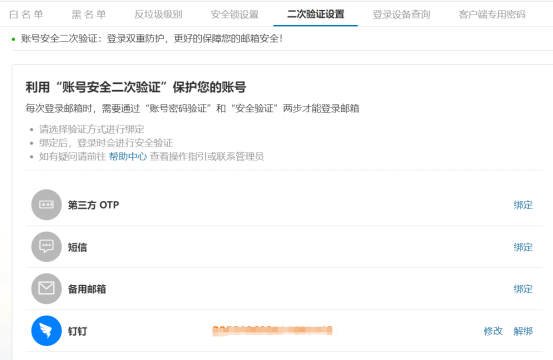Click 绑定 for 备用邮箱

click(523, 289)
